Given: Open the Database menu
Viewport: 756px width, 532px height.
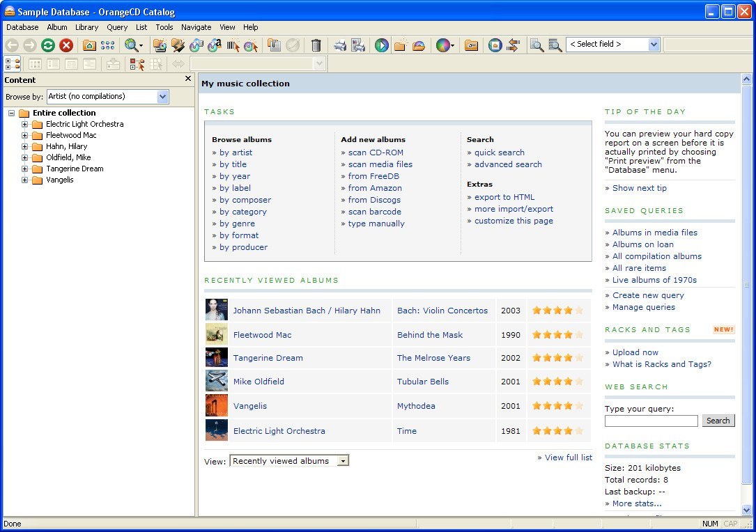Looking at the screenshot, I should pos(22,27).
